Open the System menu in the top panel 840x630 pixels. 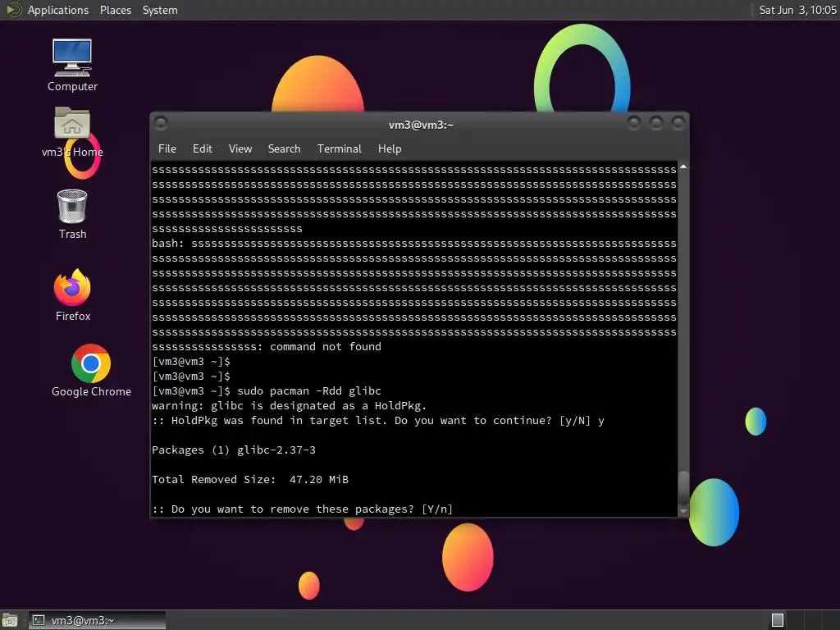point(160,10)
